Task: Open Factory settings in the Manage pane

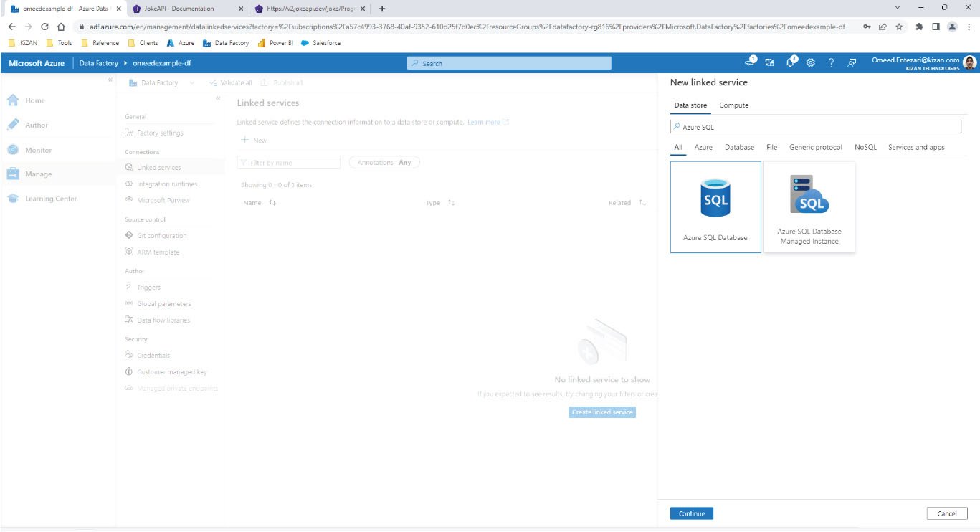Action: (159, 133)
